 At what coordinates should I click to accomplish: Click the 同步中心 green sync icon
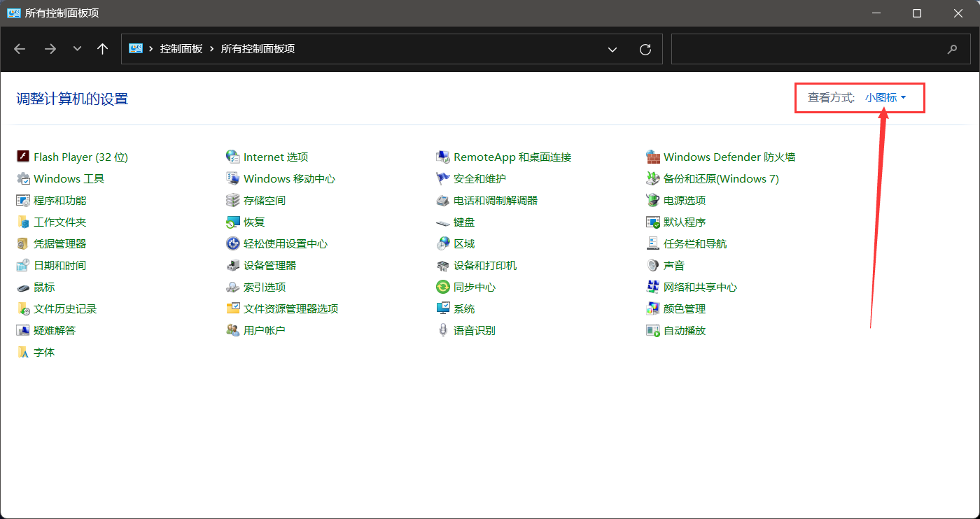443,287
